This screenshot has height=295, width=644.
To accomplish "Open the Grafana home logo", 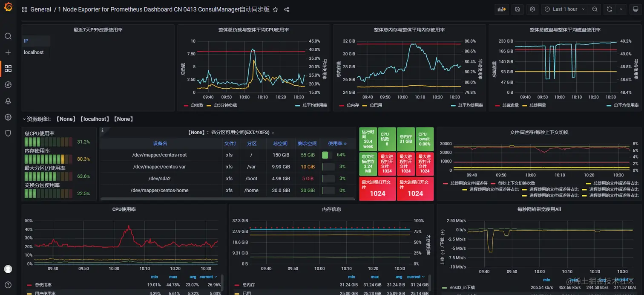I will tap(8, 9).
